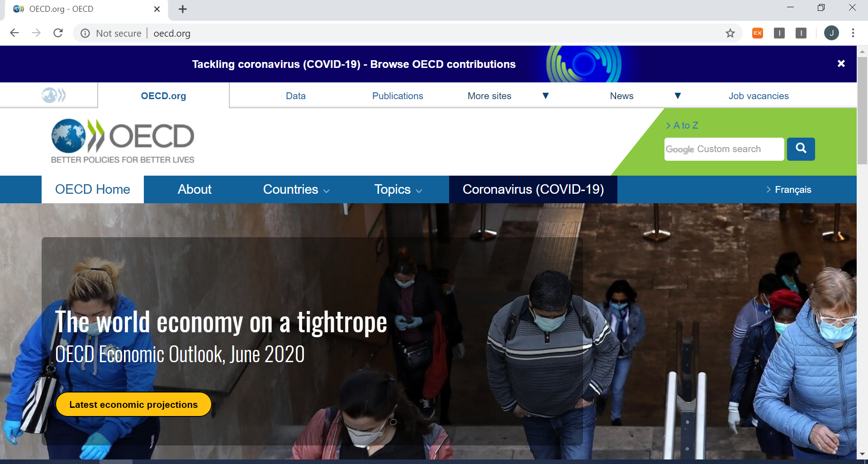Image resolution: width=868 pixels, height=464 pixels.
Task: Go to Job vacancies
Action: [759, 96]
